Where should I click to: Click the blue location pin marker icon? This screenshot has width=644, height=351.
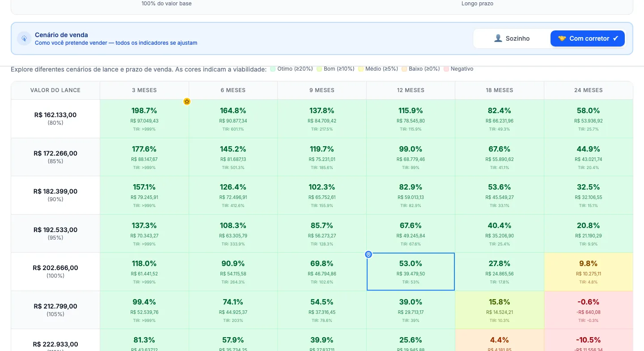point(369,254)
